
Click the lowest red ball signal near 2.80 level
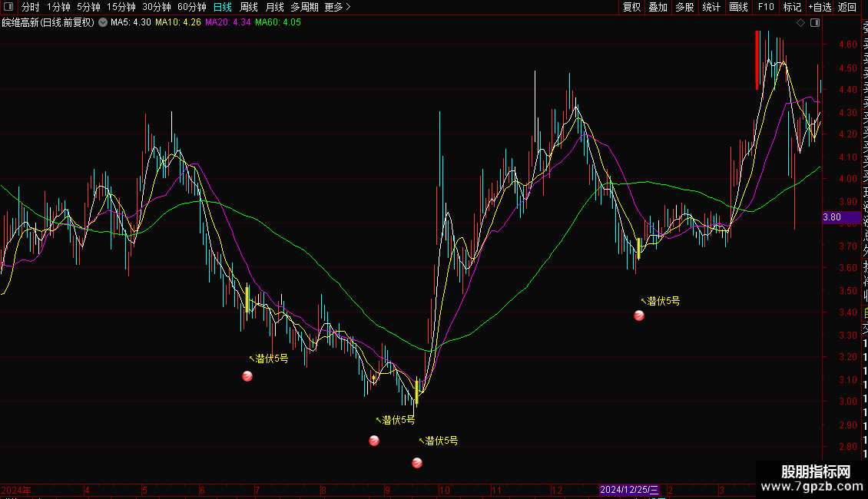[x=417, y=462]
